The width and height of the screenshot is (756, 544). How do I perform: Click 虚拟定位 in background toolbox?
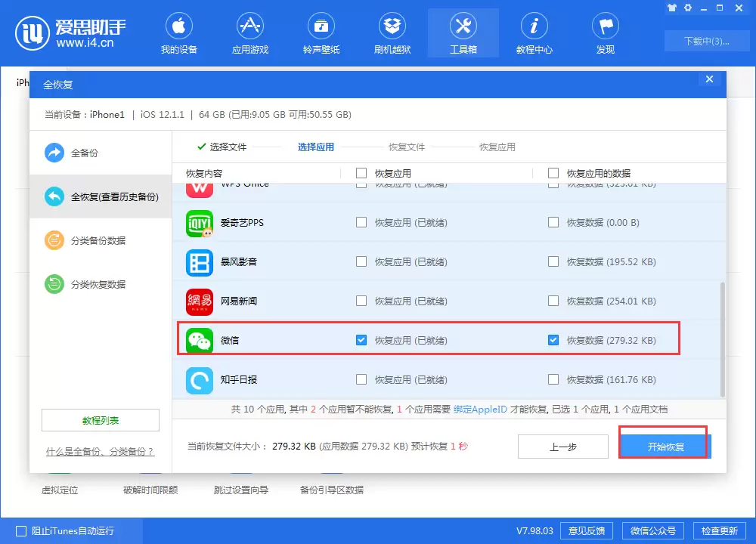click(60, 490)
